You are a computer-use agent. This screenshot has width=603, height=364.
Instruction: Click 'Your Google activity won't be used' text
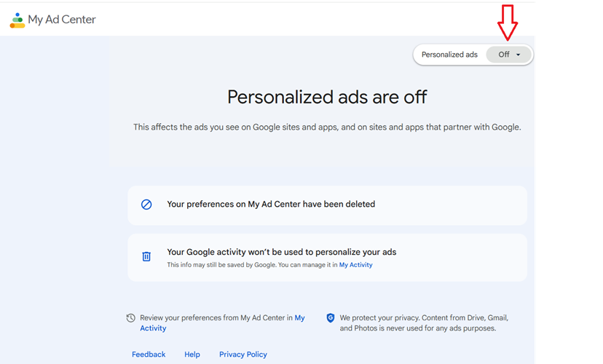[x=282, y=252]
